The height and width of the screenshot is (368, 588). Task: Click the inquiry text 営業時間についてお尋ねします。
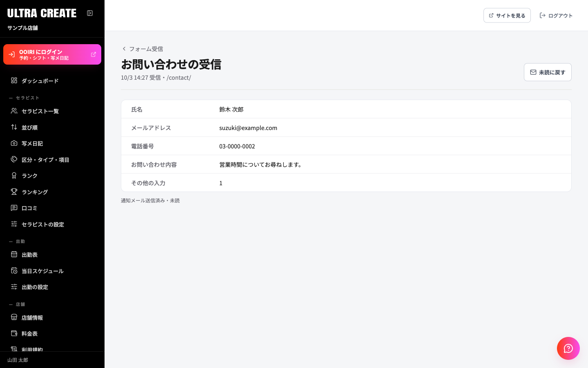pyautogui.click(x=261, y=164)
